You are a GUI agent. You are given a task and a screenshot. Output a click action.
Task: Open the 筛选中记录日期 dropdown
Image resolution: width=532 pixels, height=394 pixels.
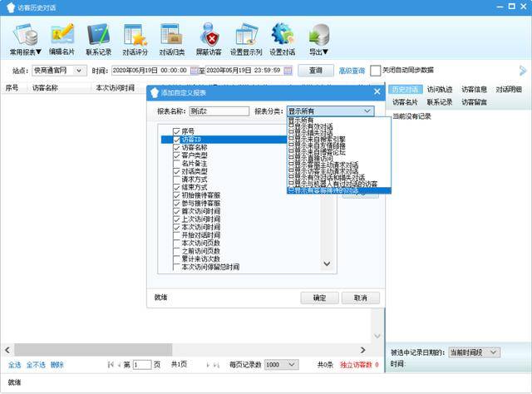click(475, 352)
